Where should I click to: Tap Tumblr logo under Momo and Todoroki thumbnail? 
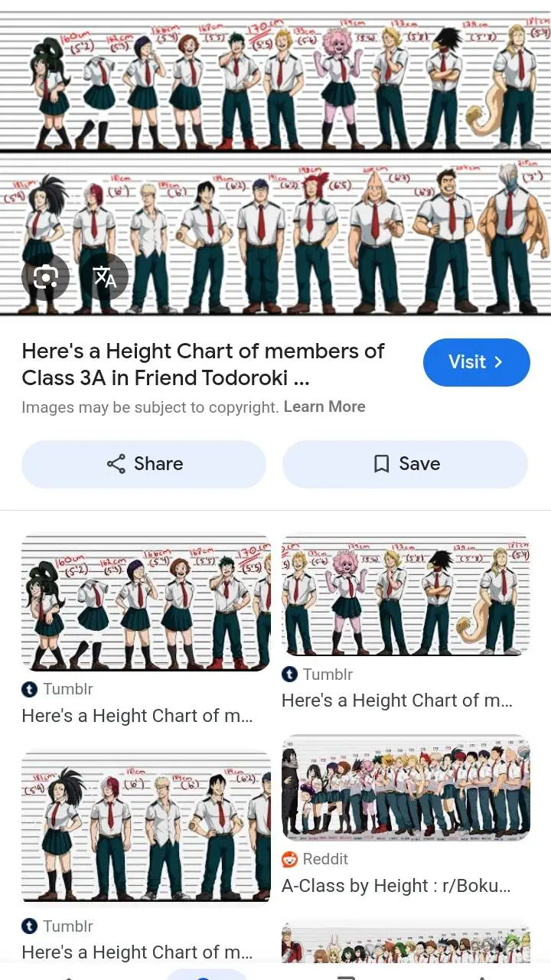29,926
